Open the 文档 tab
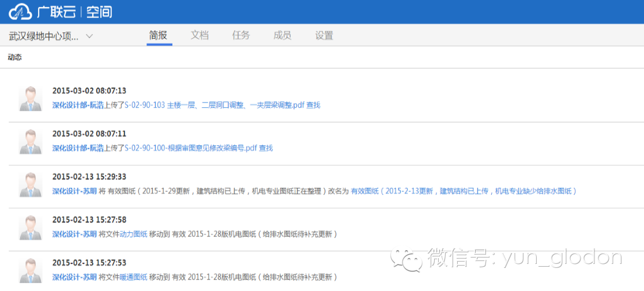 199,35
